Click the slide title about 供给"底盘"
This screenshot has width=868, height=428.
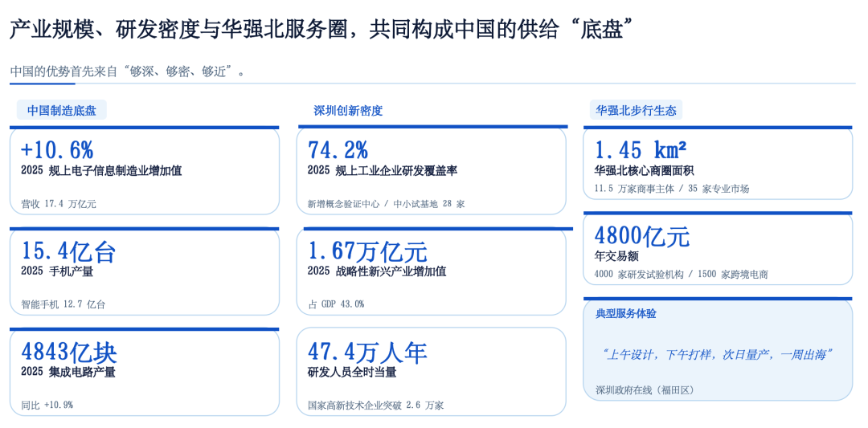pos(322,30)
